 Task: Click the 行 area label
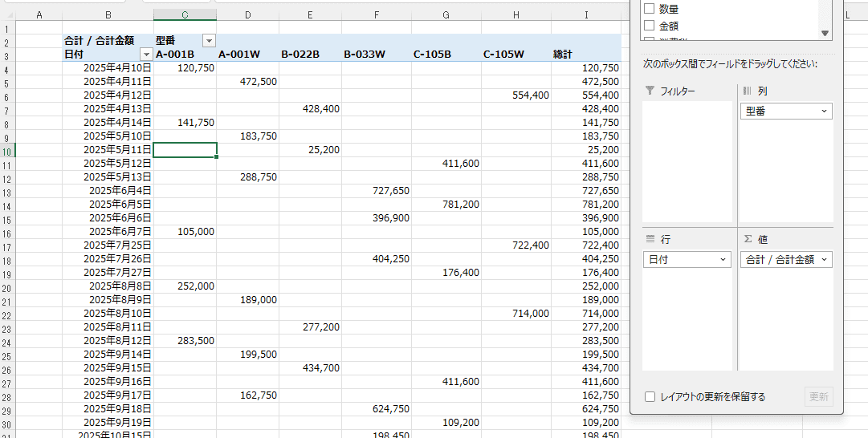pyautogui.click(x=666, y=239)
